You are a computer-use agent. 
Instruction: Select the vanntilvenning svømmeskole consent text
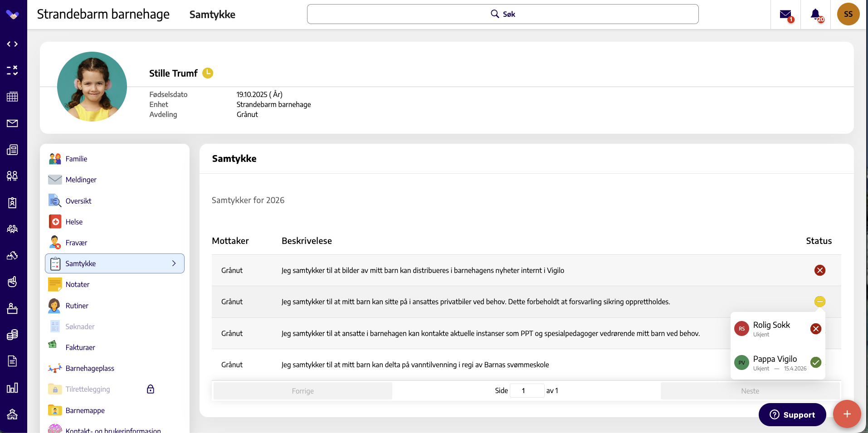point(415,365)
